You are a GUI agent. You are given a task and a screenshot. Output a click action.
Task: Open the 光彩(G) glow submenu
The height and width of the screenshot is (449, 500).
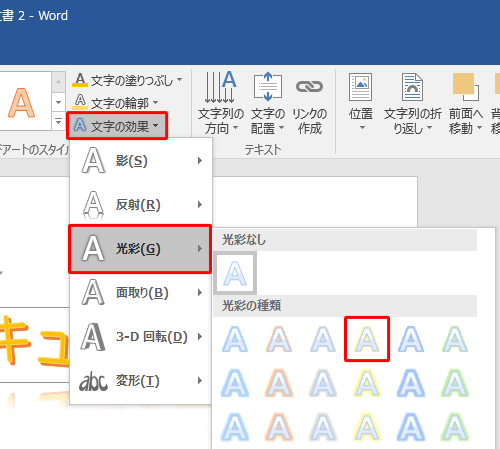140,249
